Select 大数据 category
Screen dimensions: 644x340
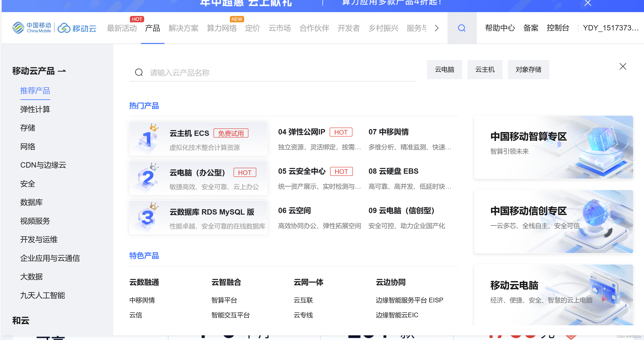pos(31,277)
